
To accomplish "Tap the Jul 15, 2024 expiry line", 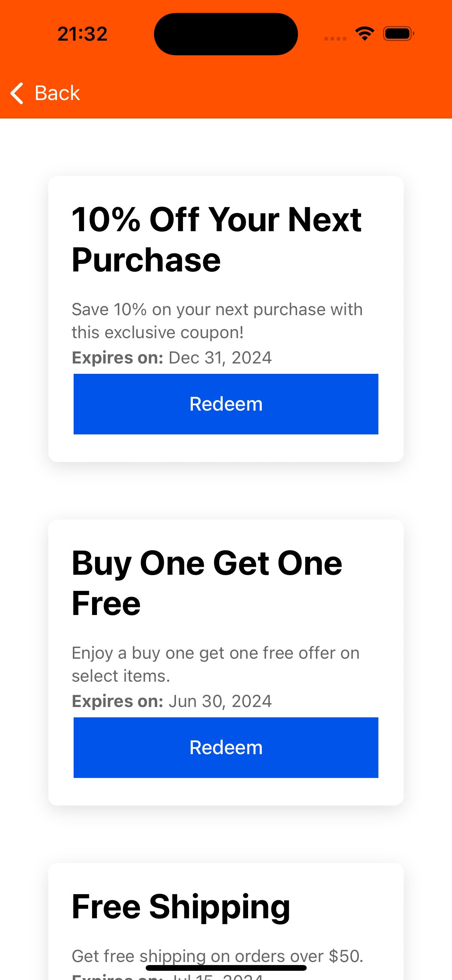I will pyautogui.click(x=168, y=977).
